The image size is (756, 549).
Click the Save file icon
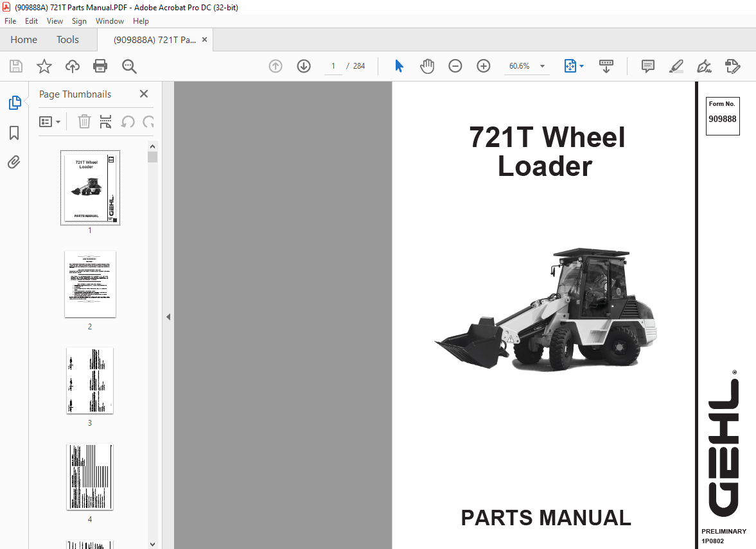(x=16, y=66)
